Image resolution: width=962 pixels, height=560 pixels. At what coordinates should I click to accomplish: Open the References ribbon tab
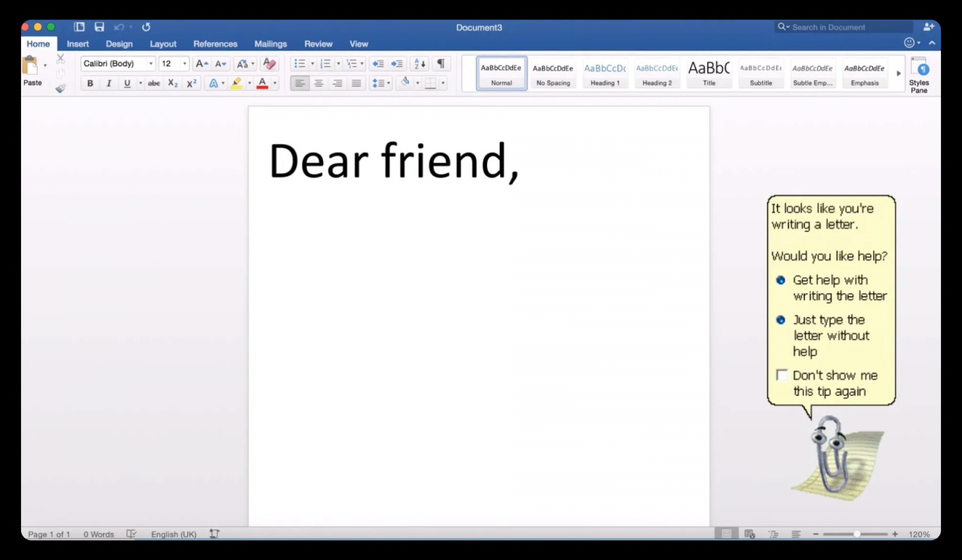pos(215,44)
